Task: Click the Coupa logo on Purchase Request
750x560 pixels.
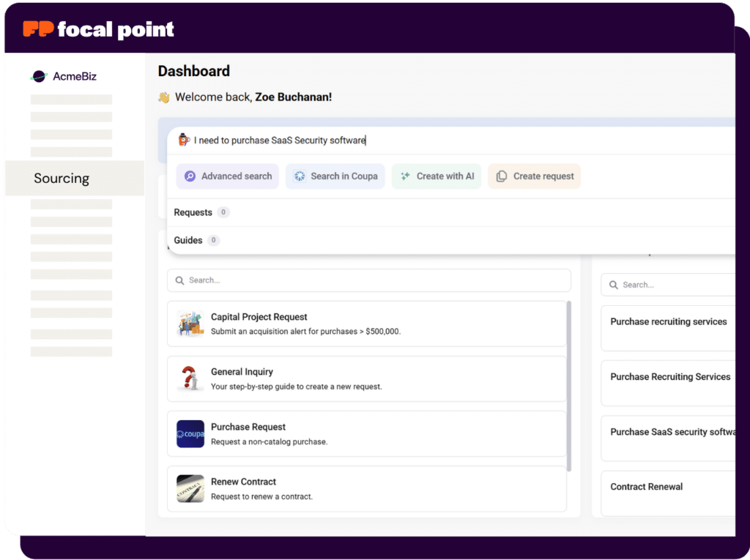Action: tap(190, 433)
